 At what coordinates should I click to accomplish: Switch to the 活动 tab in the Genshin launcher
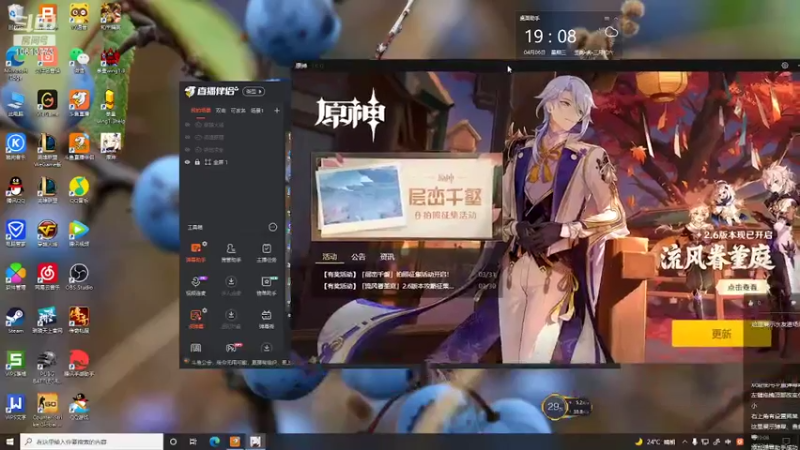point(330,257)
